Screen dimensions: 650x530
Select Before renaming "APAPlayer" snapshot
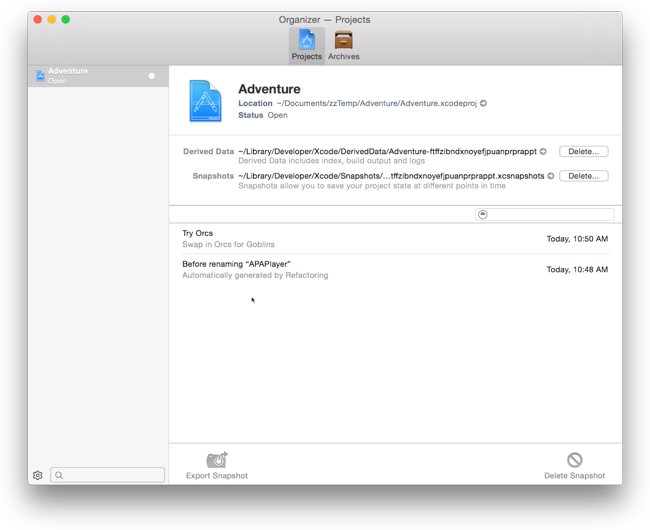click(395, 269)
